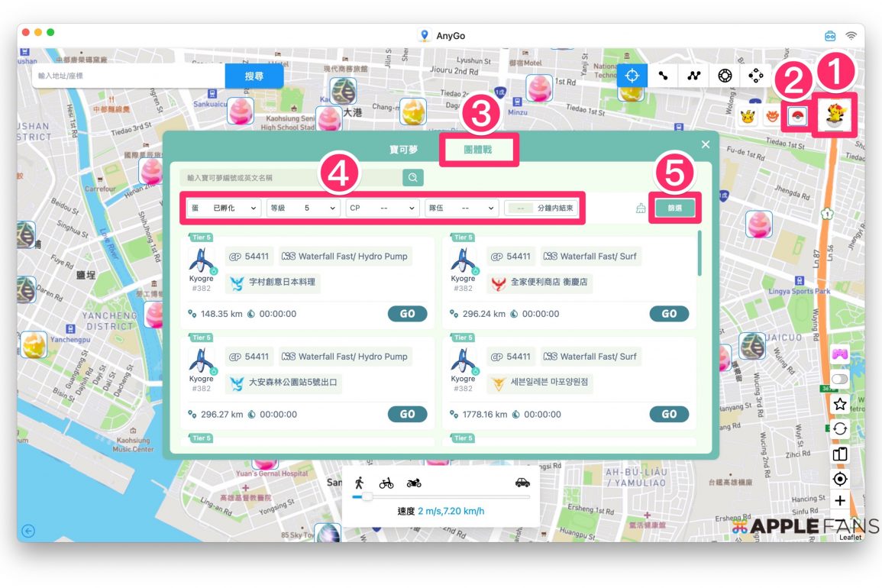Click the Poké Ball icon
Image resolution: width=882 pixels, height=588 pixels.
pyautogui.click(x=796, y=117)
